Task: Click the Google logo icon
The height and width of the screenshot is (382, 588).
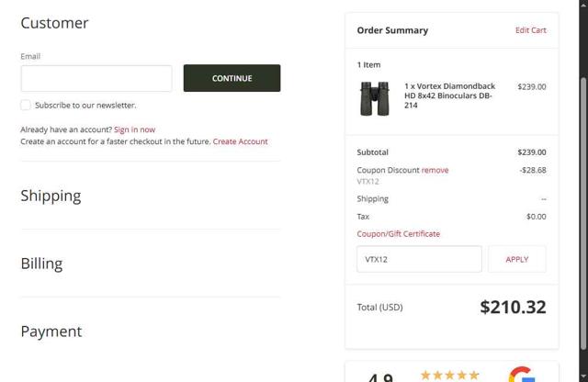Action: (522, 376)
